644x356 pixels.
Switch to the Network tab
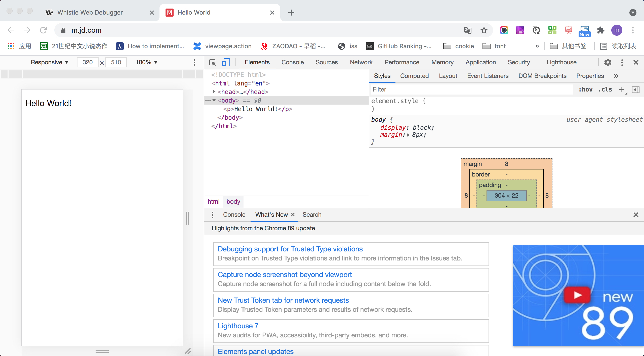click(361, 62)
